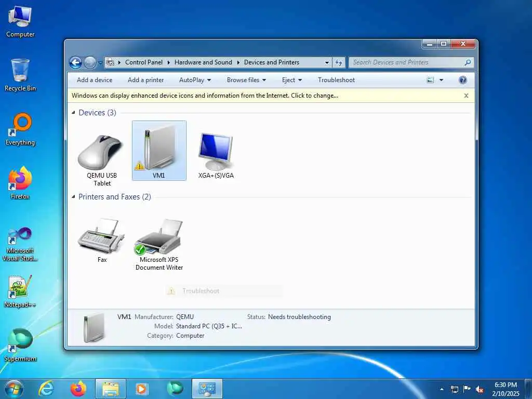This screenshot has width=532, height=399.
Task: Click Troubleshoot in the toolbar
Action: pyautogui.click(x=336, y=80)
